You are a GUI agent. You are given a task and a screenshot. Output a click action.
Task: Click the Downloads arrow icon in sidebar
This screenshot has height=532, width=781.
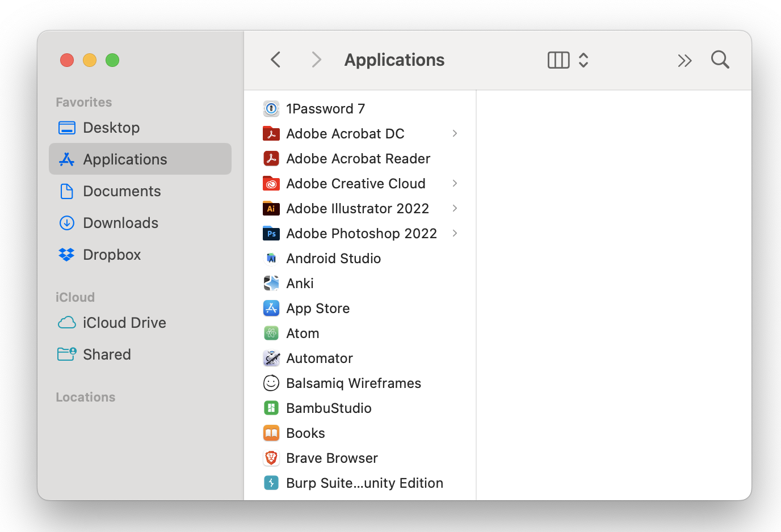(67, 223)
